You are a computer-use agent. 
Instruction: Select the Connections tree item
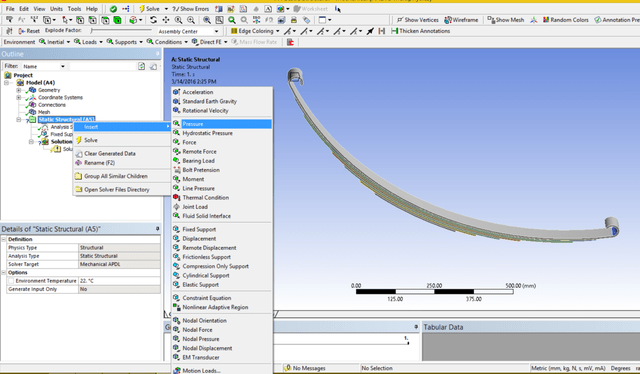point(52,105)
